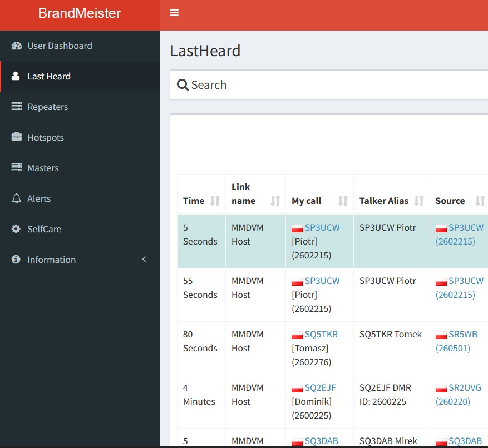Open SQ5TKR callsign link in My call
Viewport: 488px width, 448px height.
tap(321, 334)
